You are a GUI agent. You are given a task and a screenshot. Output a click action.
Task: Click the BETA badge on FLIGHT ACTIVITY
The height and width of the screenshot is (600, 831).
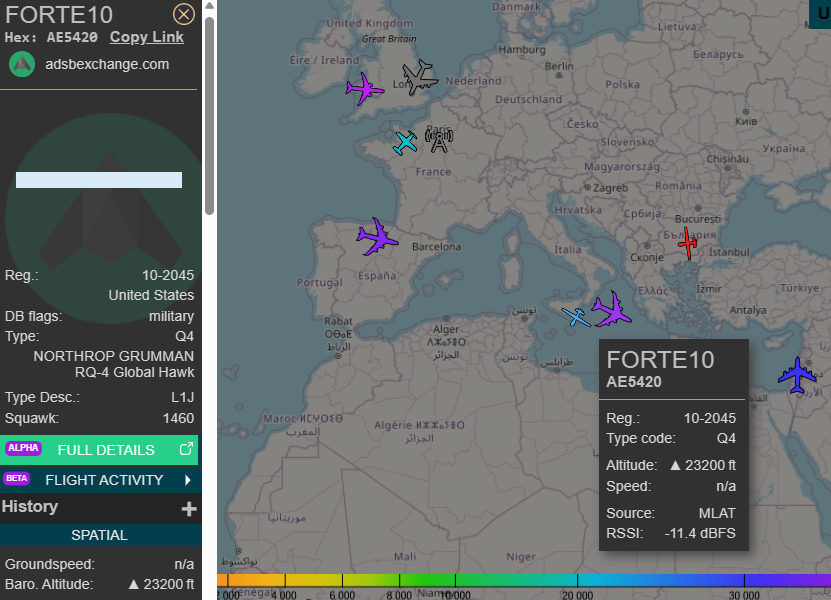(x=17, y=478)
